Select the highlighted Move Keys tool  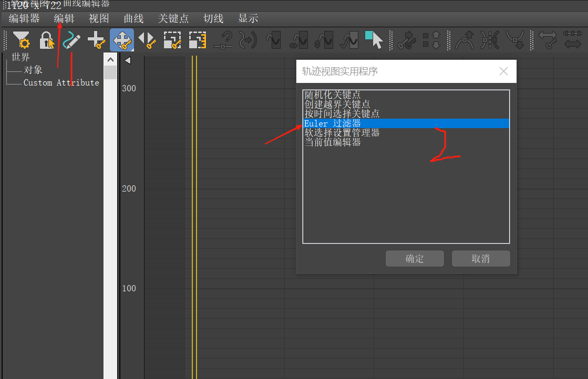[x=122, y=40]
